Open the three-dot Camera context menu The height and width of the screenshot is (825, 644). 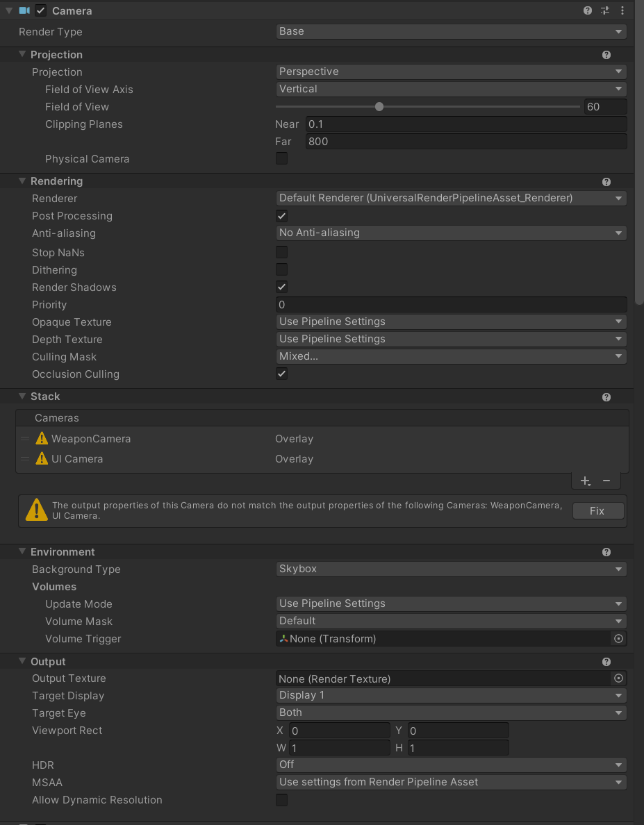(622, 10)
